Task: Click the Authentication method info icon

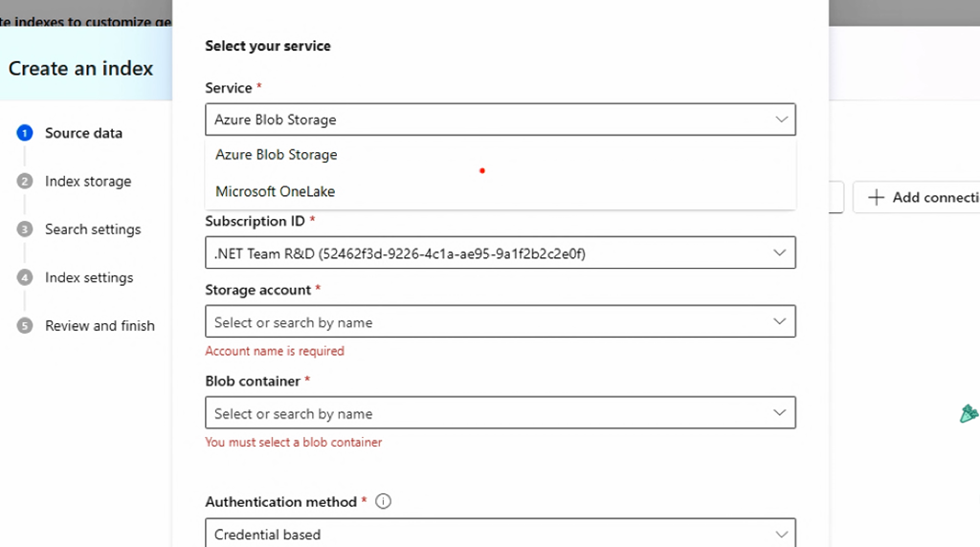Action: [384, 501]
